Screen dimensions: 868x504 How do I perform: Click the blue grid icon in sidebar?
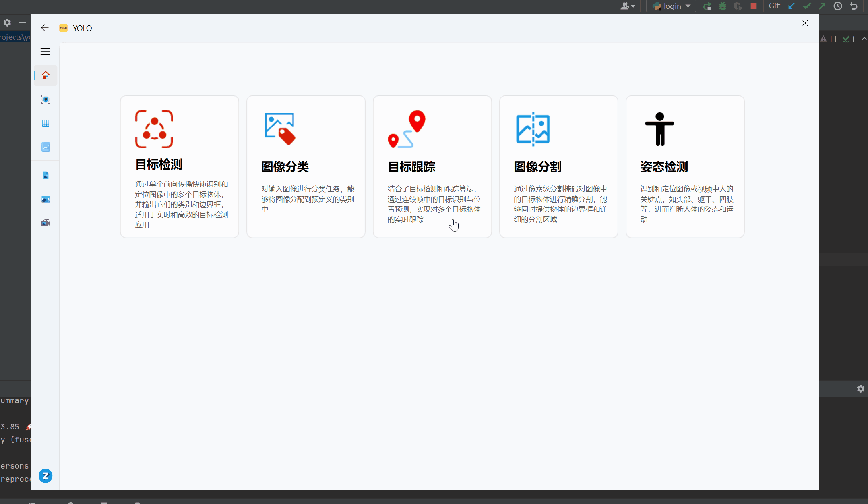(46, 123)
